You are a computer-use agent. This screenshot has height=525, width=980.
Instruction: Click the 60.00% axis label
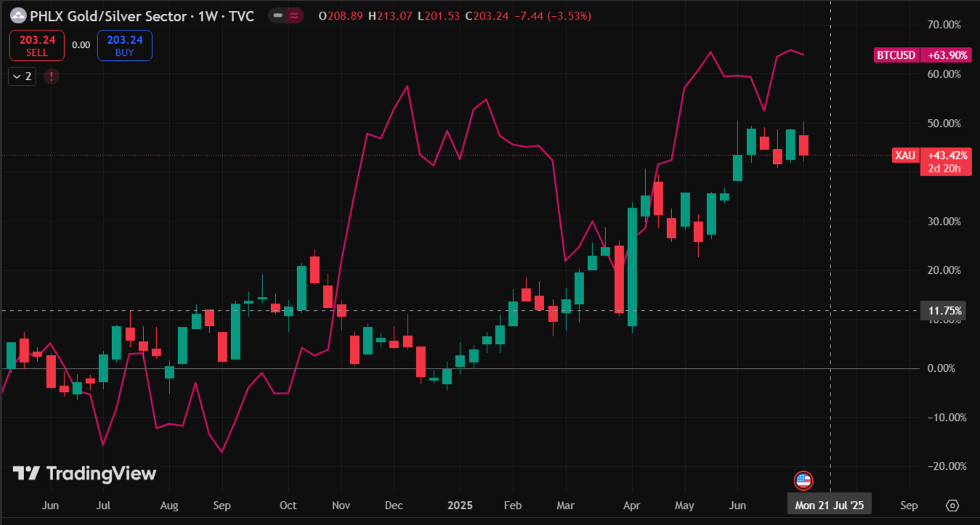click(944, 74)
